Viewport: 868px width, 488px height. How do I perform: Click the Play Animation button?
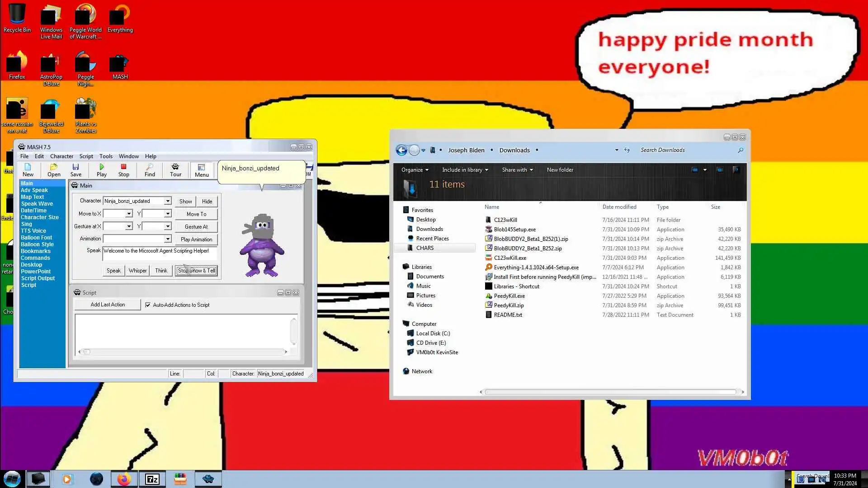pyautogui.click(x=196, y=239)
